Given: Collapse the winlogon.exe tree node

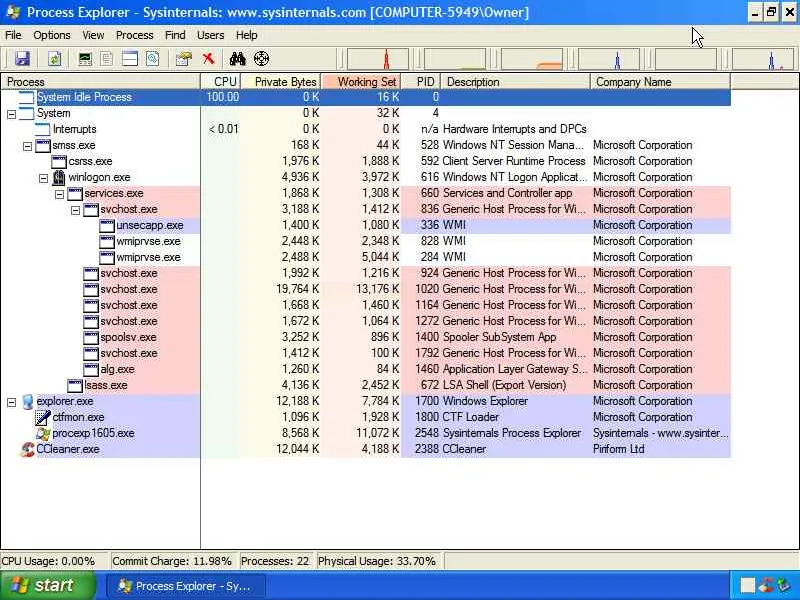Looking at the screenshot, I should [x=43, y=178].
